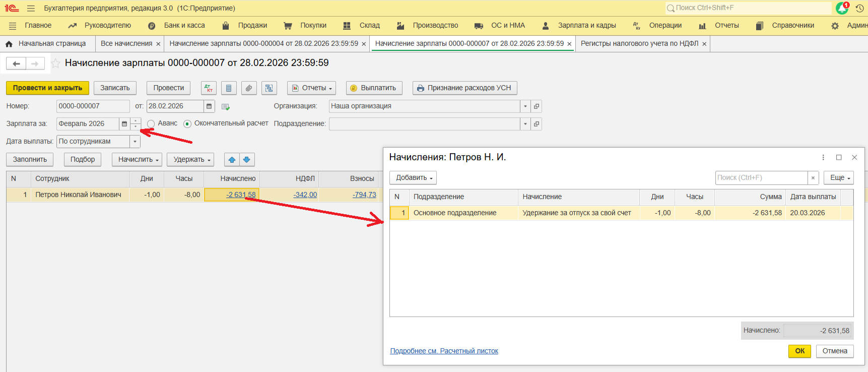
Task: Open the Home icon of Начальная страница
Action: [x=9, y=44]
